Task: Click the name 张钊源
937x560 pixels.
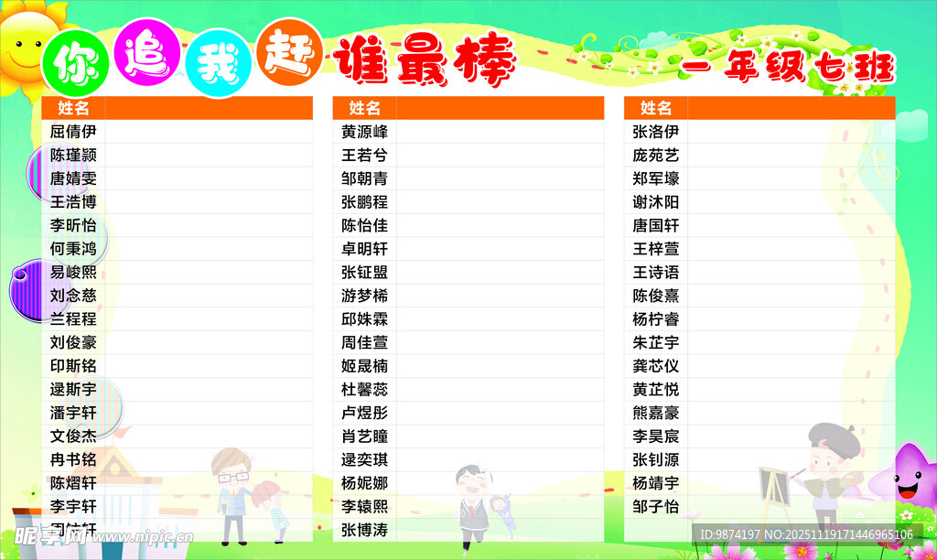Action: click(x=655, y=459)
